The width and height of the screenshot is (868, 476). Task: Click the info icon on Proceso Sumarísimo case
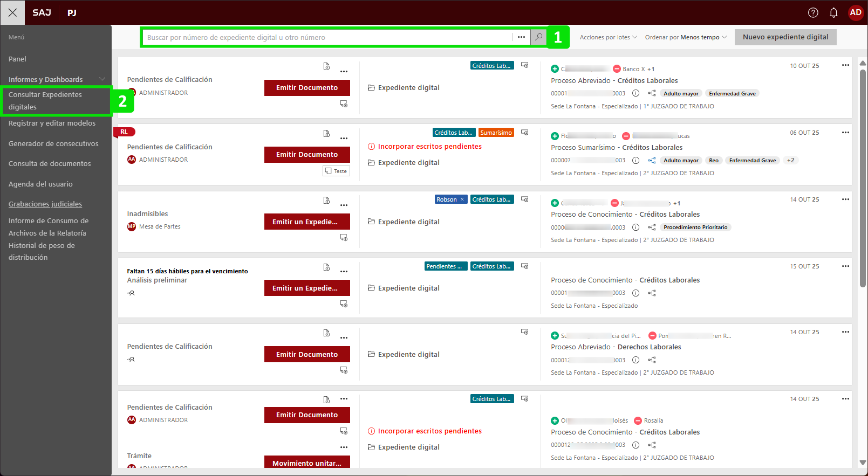pos(635,160)
